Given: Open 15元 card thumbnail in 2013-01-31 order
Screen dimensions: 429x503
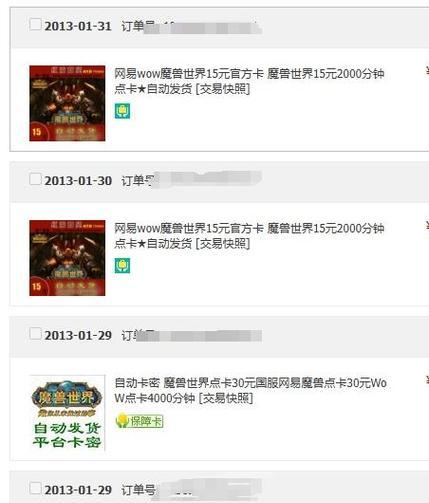Looking at the screenshot, I should click(x=67, y=103).
